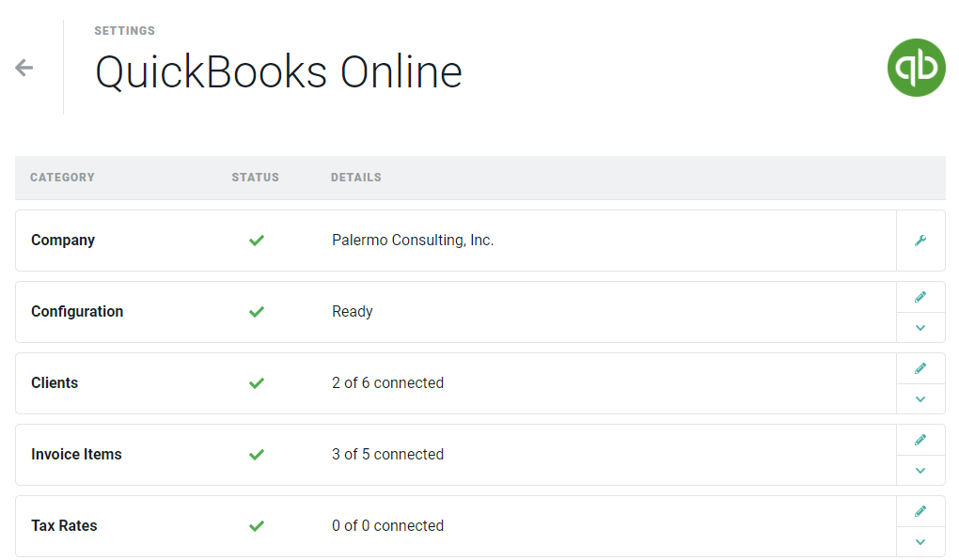Screen dimensions: 959x560
Task: Click the Category column header
Action: coord(62,178)
